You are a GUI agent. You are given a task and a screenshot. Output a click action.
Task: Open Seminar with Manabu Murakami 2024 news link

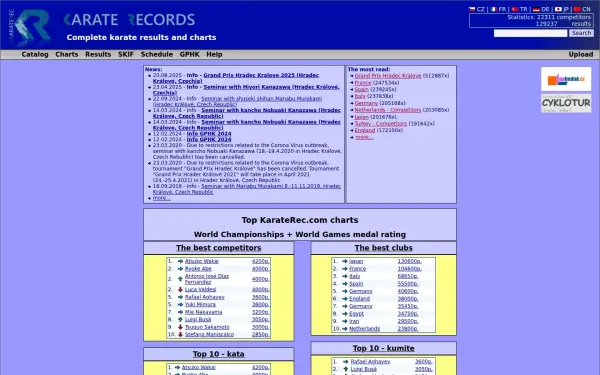pos(237,101)
